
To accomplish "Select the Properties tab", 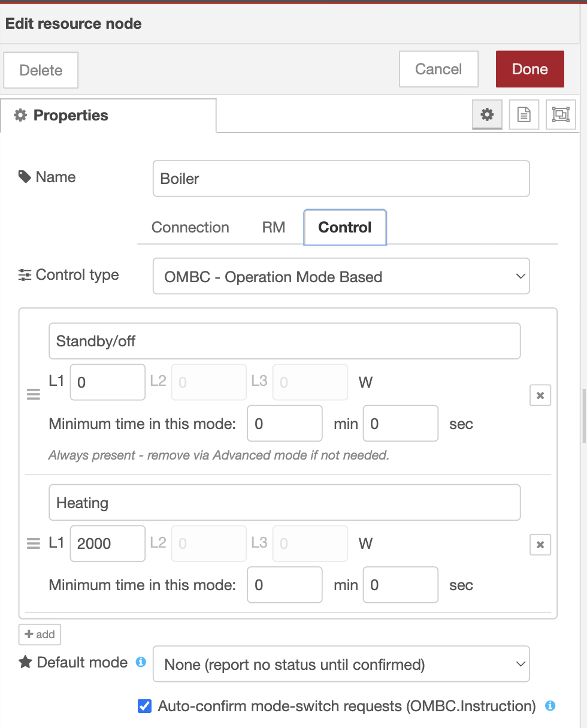I will 108,115.
